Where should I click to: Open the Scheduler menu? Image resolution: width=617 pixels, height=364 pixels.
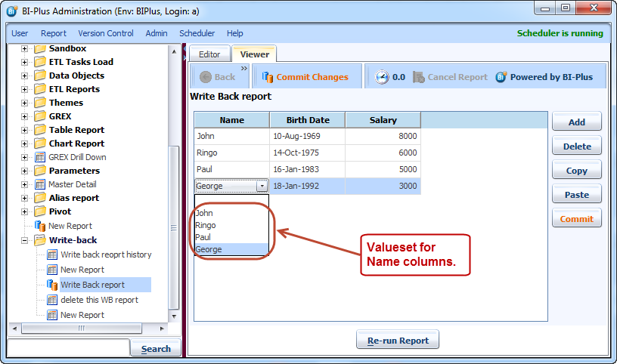197,33
